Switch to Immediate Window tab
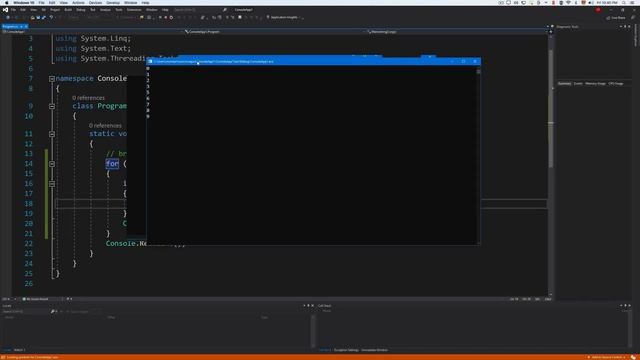This screenshot has height=360, width=640. tap(374, 350)
